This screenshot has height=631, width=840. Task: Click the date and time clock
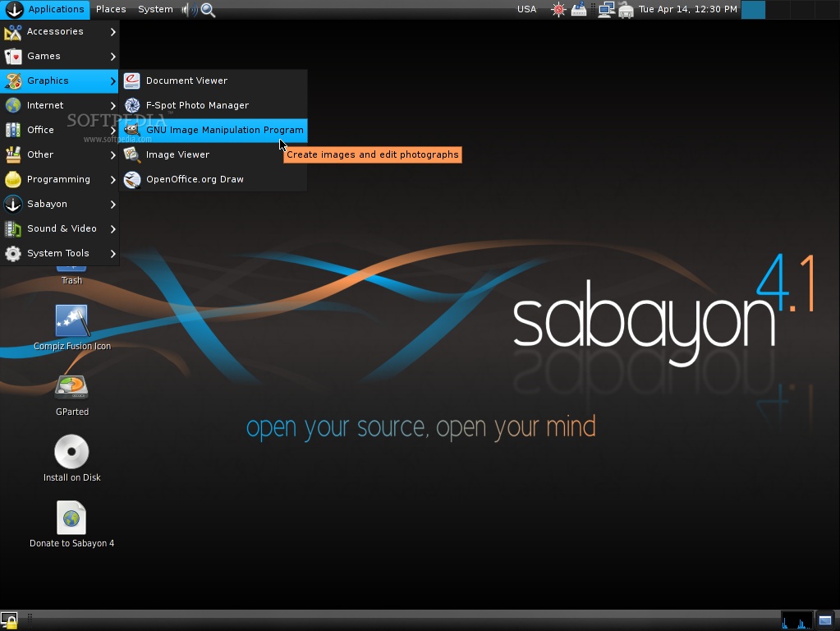(x=688, y=9)
